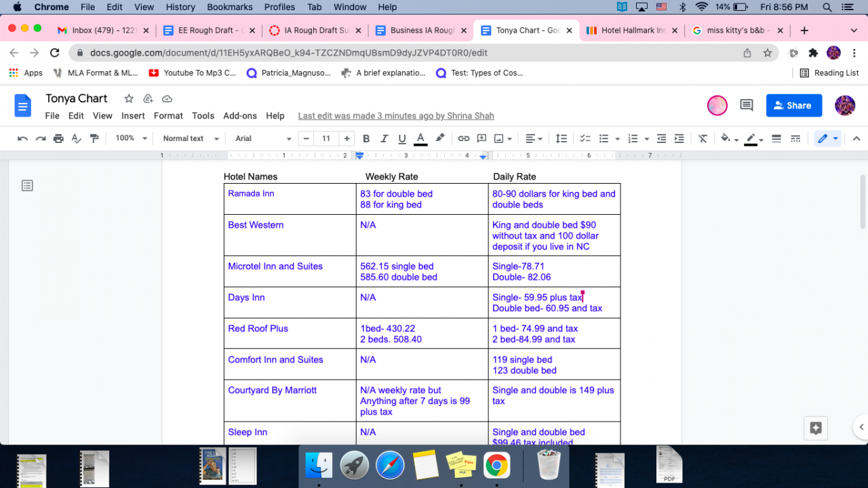Image resolution: width=868 pixels, height=488 pixels.
Task: Increase font size with the plus button
Action: point(347,138)
